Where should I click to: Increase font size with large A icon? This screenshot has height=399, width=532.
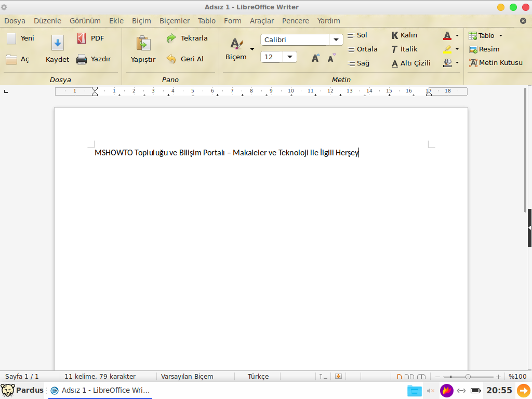[315, 58]
